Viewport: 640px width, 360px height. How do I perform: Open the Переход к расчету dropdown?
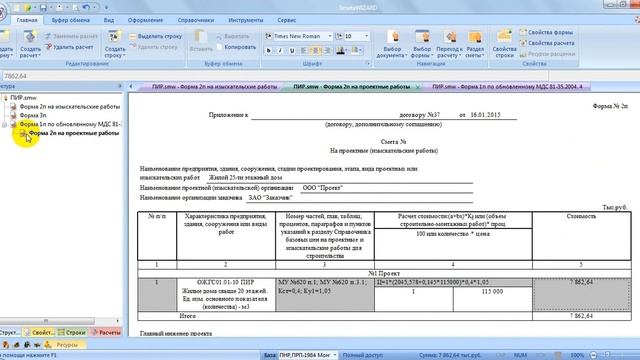[449, 44]
